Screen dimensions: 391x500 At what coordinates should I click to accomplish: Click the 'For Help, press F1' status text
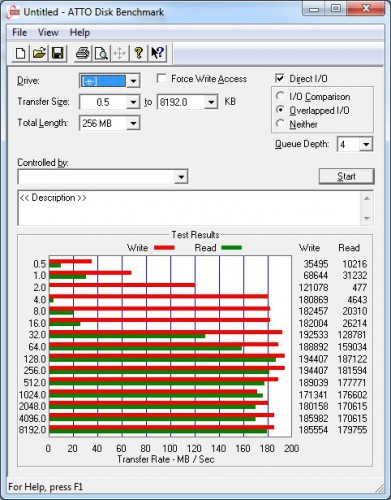[x=45, y=487]
